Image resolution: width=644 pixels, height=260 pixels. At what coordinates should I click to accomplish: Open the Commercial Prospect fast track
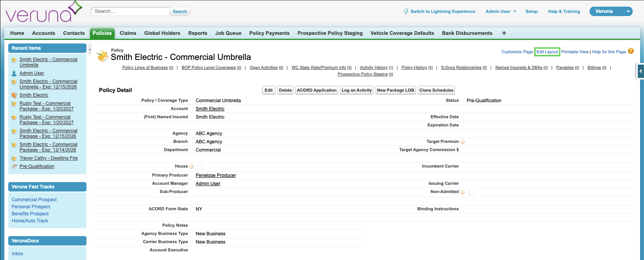[x=34, y=200]
